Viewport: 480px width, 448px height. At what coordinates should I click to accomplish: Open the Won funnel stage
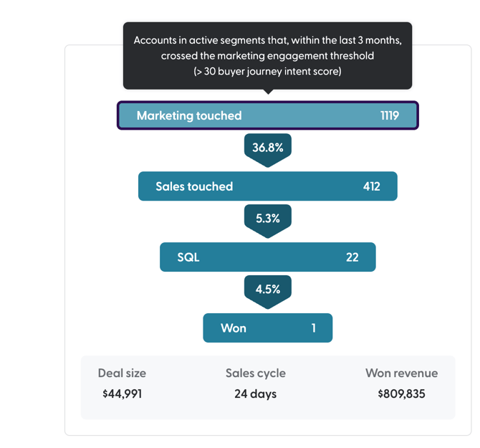point(267,328)
